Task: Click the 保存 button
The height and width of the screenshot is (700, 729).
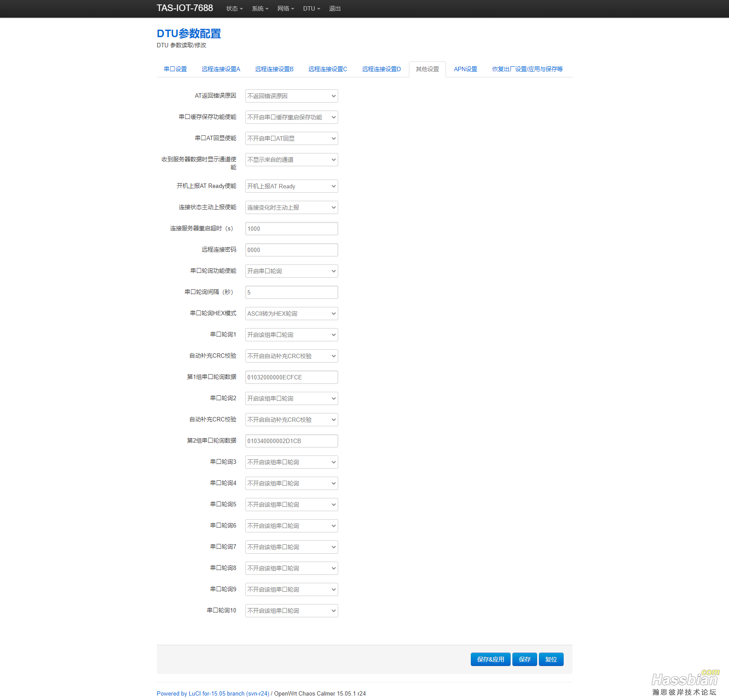Action: click(x=525, y=659)
